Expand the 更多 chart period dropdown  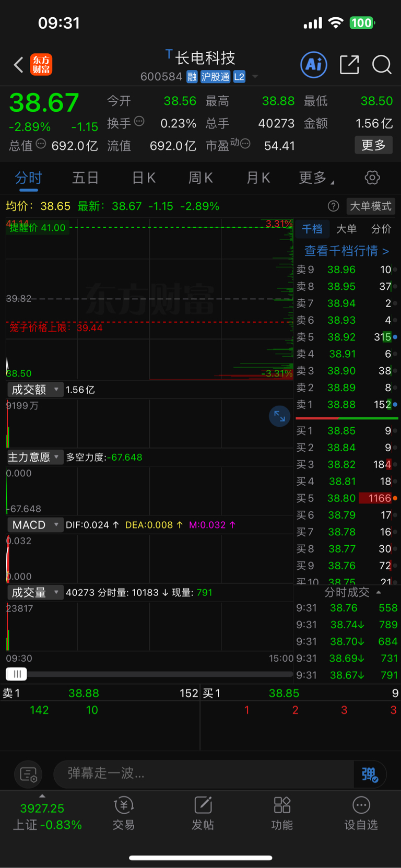(316, 178)
